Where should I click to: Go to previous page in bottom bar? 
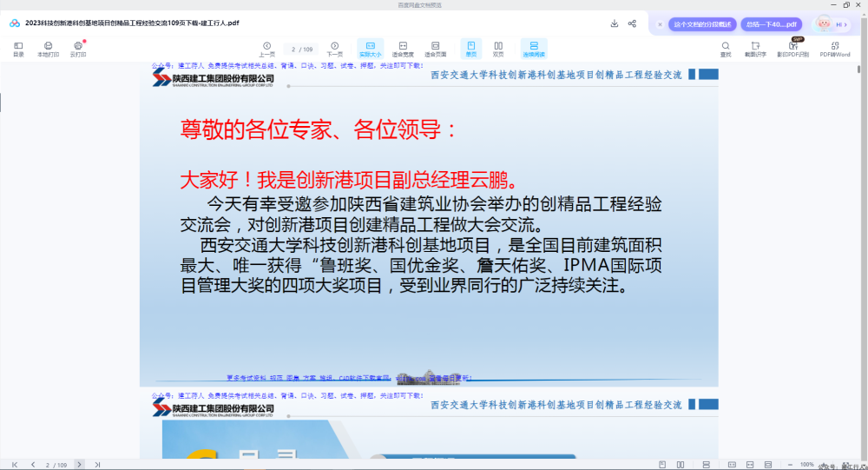click(x=33, y=465)
